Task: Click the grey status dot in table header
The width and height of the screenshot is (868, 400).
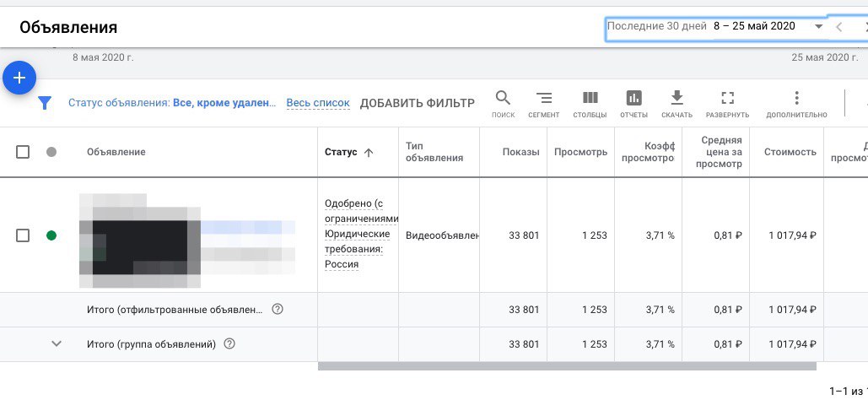Action: pyautogui.click(x=51, y=152)
